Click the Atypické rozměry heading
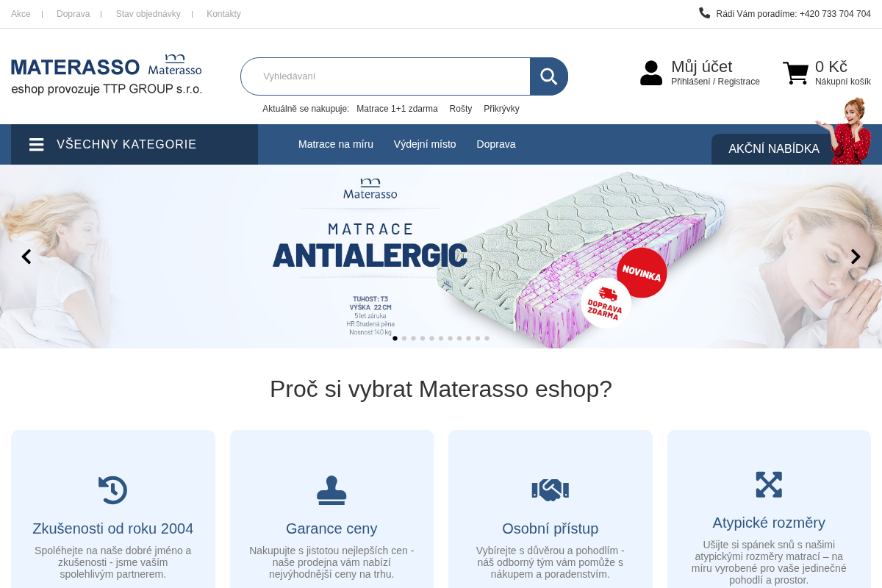 click(769, 523)
